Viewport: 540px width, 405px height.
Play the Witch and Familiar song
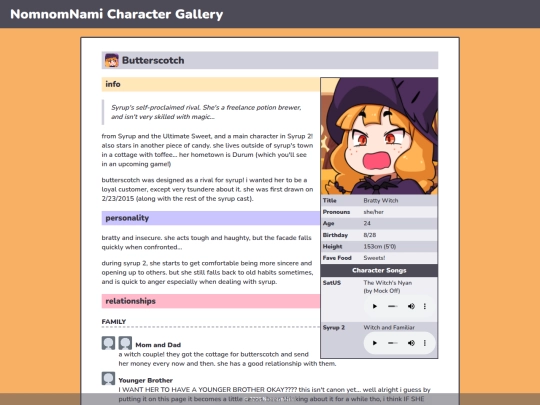(x=375, y=343)
